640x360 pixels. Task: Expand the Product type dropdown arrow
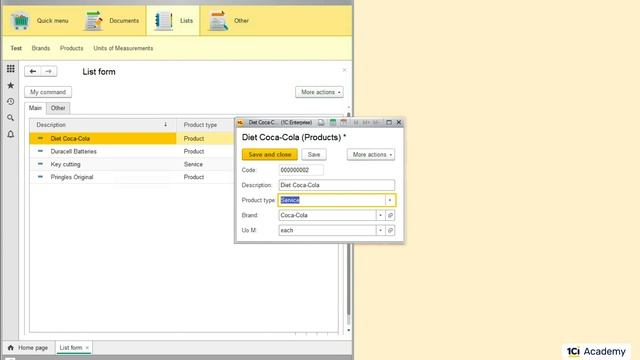pyautogui.click(x=390, y=200)
